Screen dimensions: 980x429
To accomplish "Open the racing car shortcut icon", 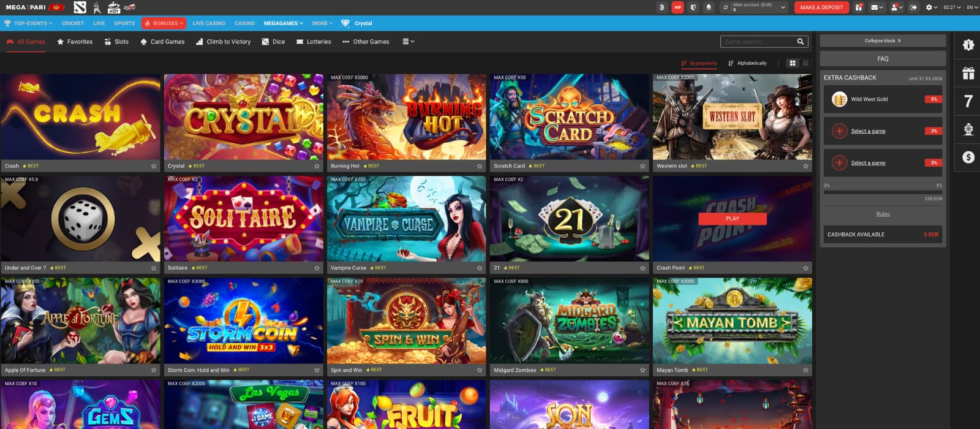I will click(x=129, y=7).
